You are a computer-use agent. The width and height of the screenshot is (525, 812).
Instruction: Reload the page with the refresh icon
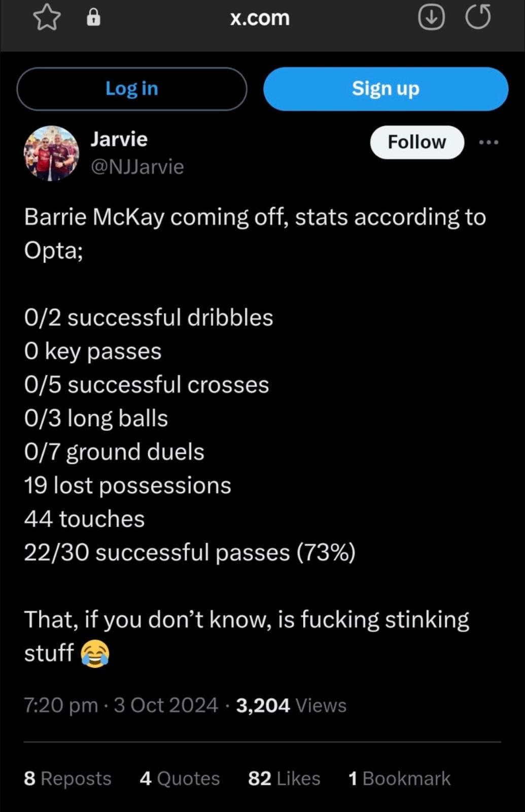tap(478, 18)
